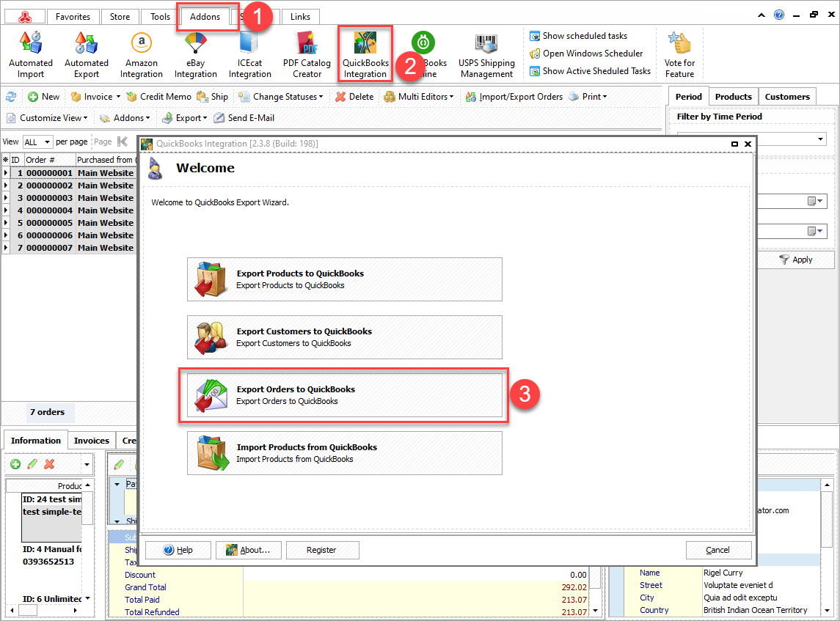Viewport: 840px width, 621px height.
Task: Open PDF Catalog Creator
Action: pos(307,54)
